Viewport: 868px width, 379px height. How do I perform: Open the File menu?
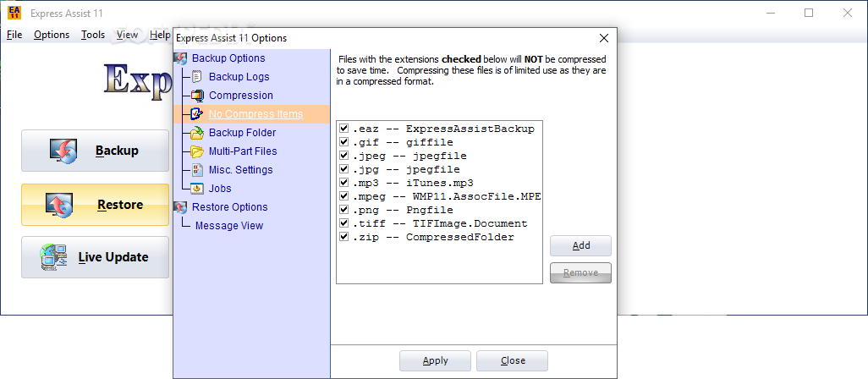point(14,35)
